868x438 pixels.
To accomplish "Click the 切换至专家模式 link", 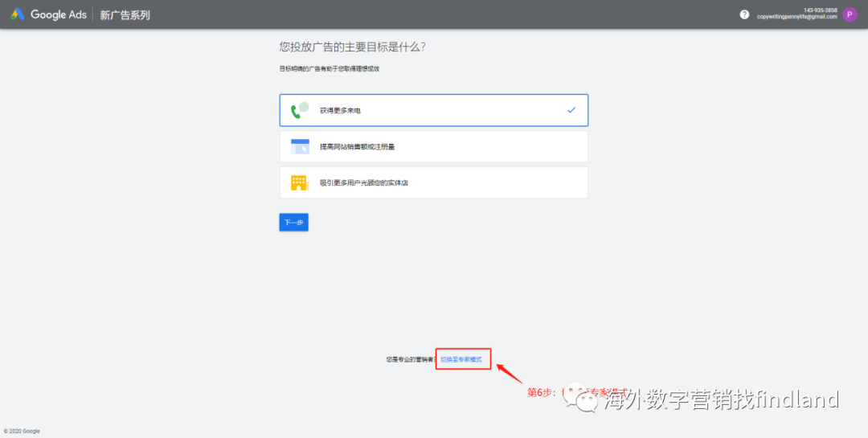I will point(461,359).
